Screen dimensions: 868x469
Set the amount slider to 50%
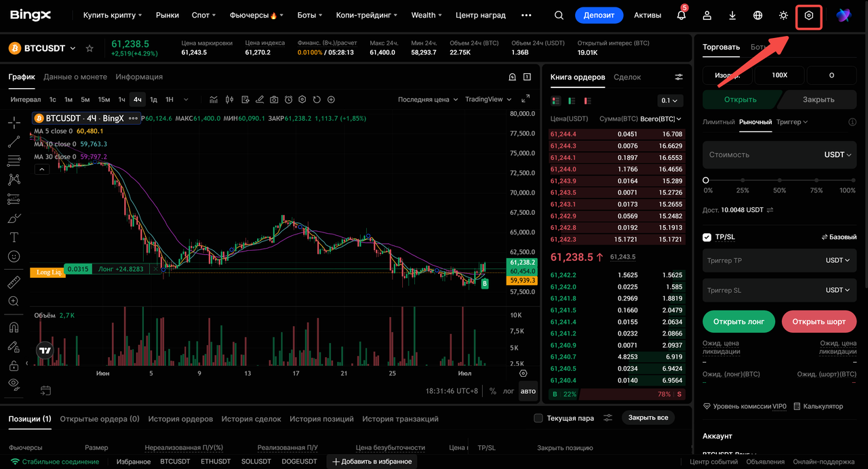[780, 180]
